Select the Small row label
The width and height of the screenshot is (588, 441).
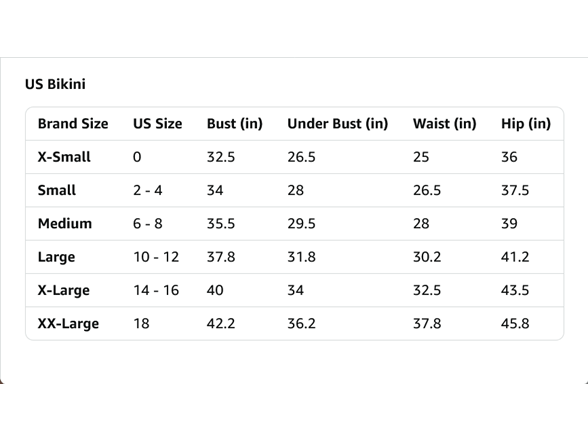[x=57, y=190]
